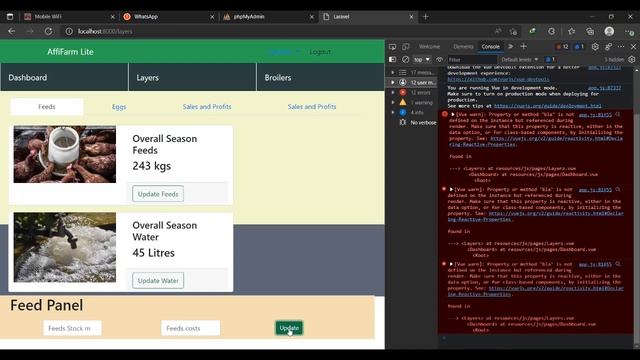Click the browser back arrow
640x360 pixels.
[11, 31]
